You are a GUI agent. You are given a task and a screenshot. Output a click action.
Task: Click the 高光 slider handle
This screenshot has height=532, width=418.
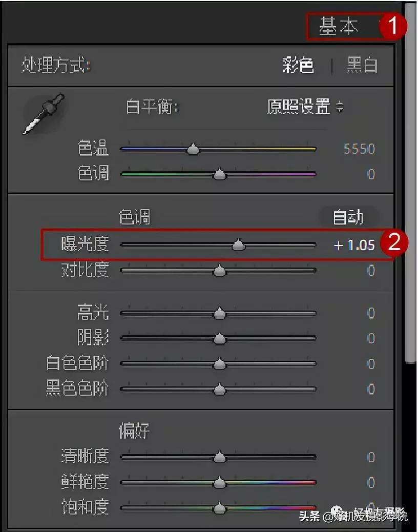tap(219, 313)
